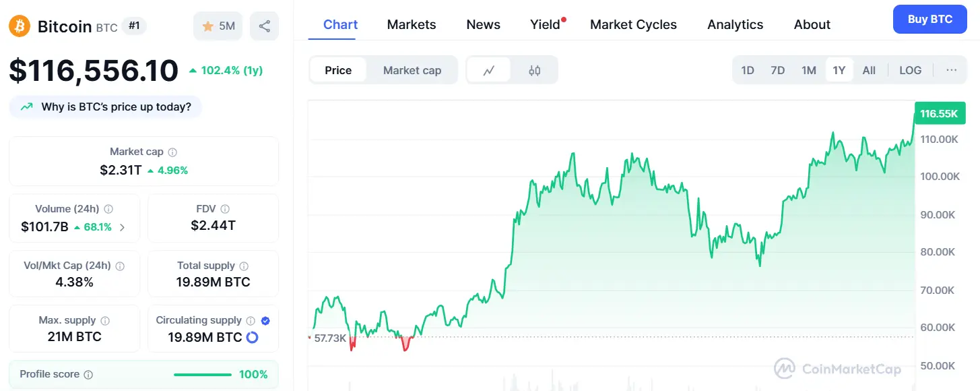Viewport: 980px width, 391px height.
Task: Open the three-dots more options menu
Action: [x=951, y=70]
